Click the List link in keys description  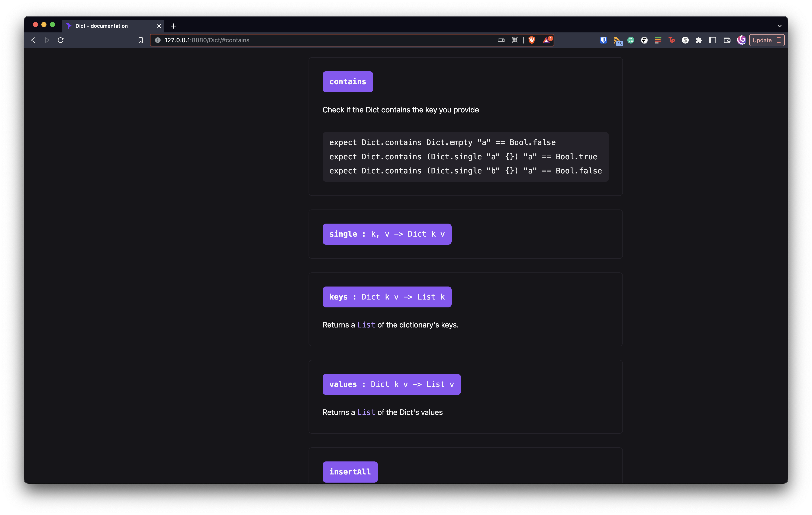pos(366,325)
